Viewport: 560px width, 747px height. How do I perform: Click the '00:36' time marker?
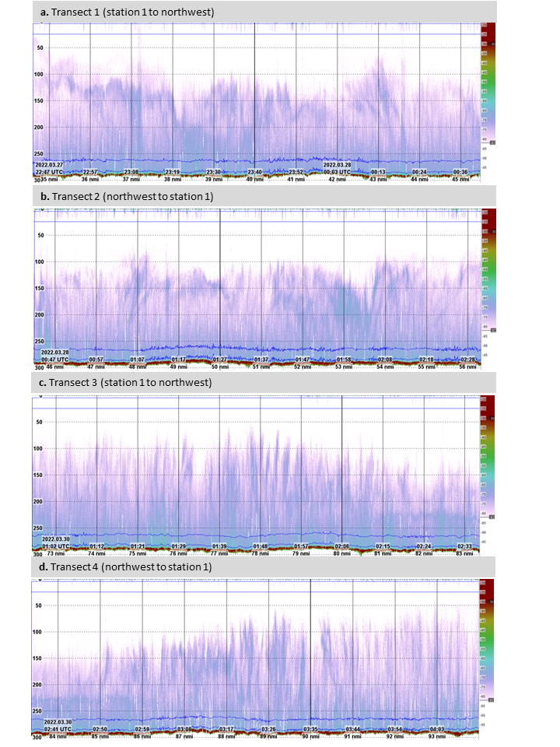point(460,172)
